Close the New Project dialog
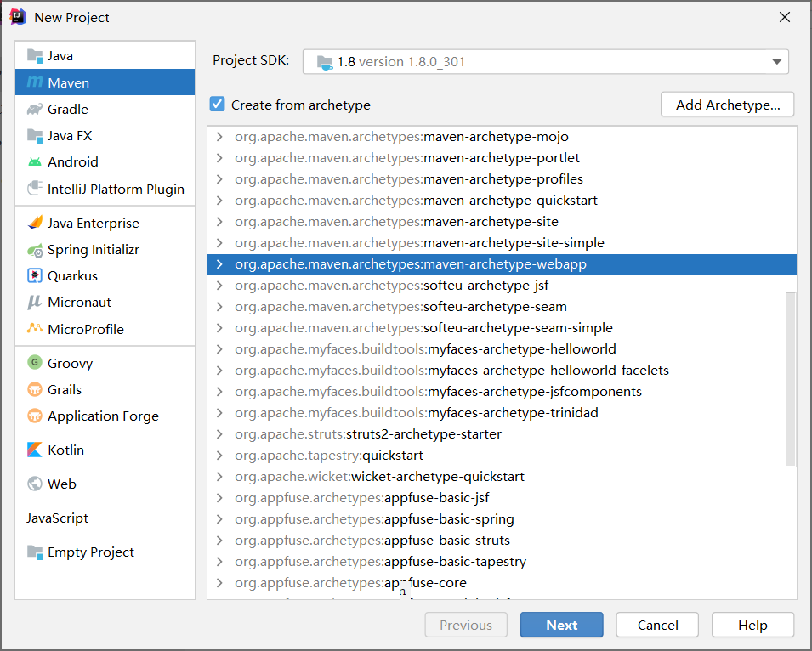Image resolution: width=812 pixels, height=651 pixels. pos(785,17)
